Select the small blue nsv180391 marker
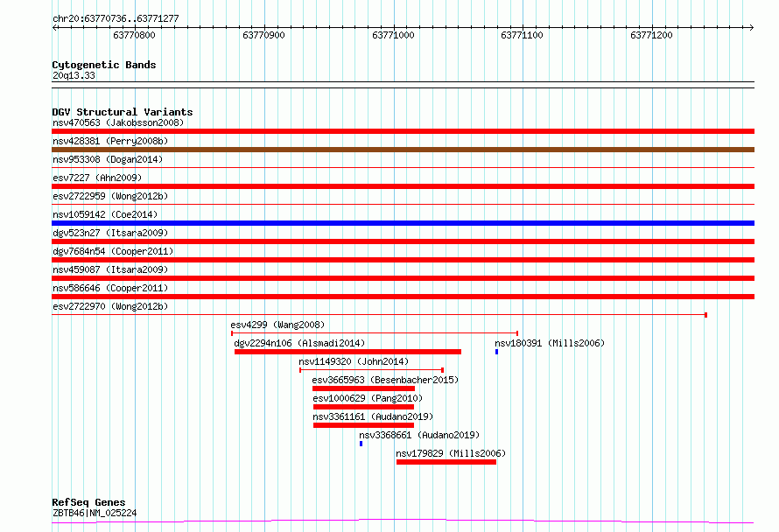Viewport: 779px width, 532px height. [497, 352]
